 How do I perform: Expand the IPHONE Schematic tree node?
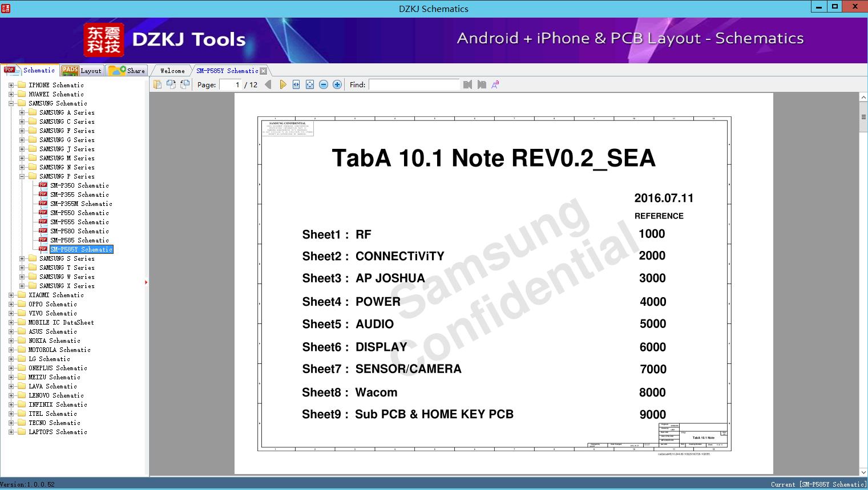click(11, 85)
